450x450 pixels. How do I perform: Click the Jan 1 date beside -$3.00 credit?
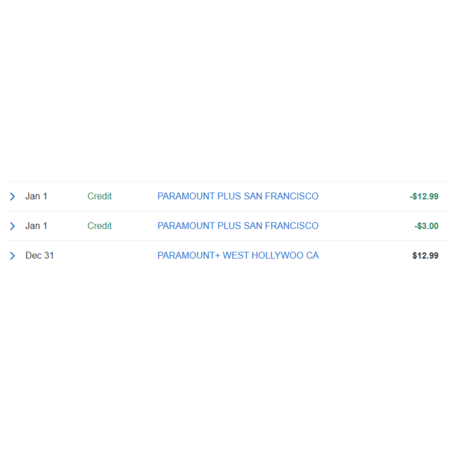coord(36,226)
